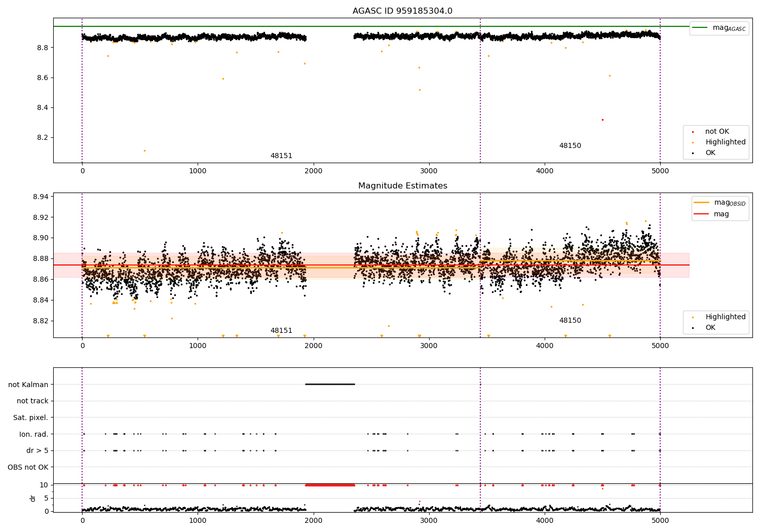Select the 'not OK' legend entry
This screenshot has height=532, width=760.
717,132
